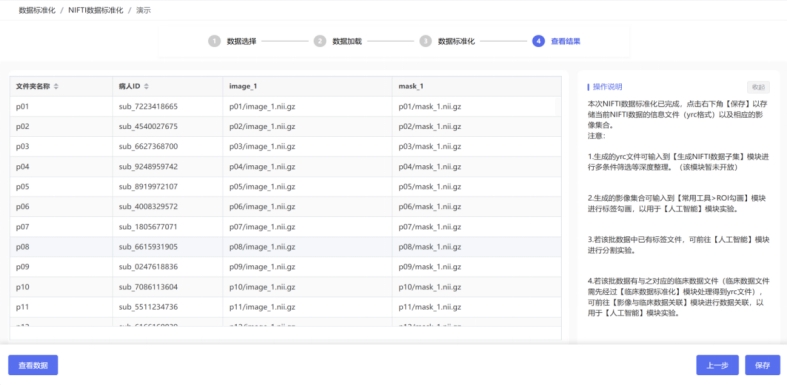Sort by 病人ID column icon
The image size is (787, 385).
(x=146, y=86)
